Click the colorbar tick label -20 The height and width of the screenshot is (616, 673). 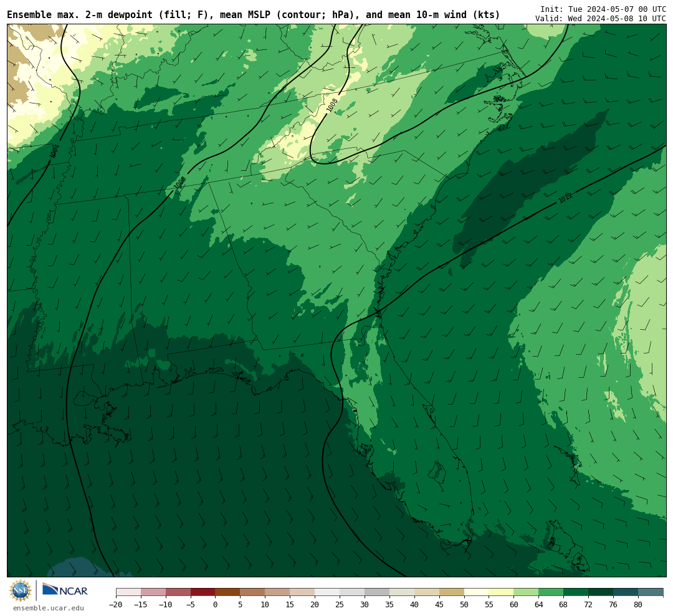point(116,604)
